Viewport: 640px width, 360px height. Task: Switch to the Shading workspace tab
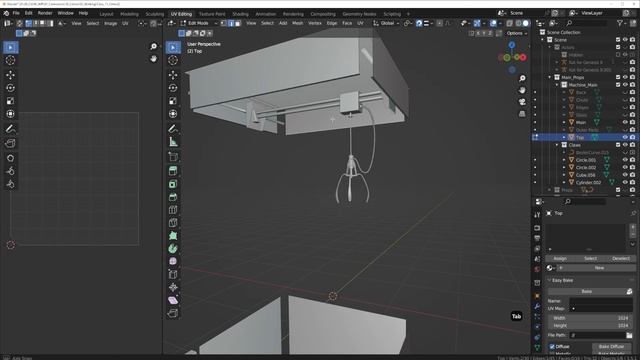click(x=240, y=14)
